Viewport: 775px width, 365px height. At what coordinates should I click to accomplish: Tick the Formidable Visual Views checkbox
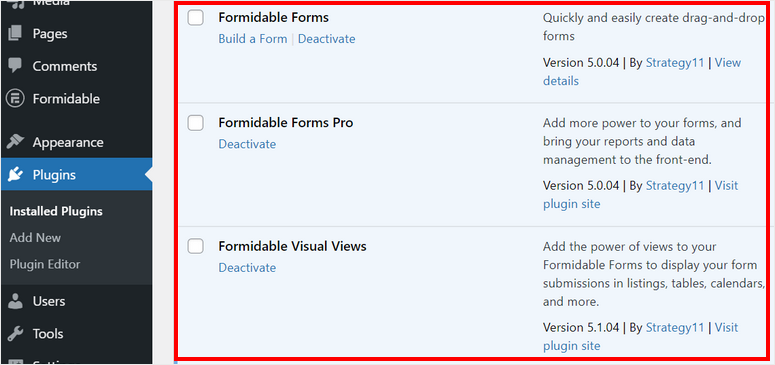click(196, 246)
